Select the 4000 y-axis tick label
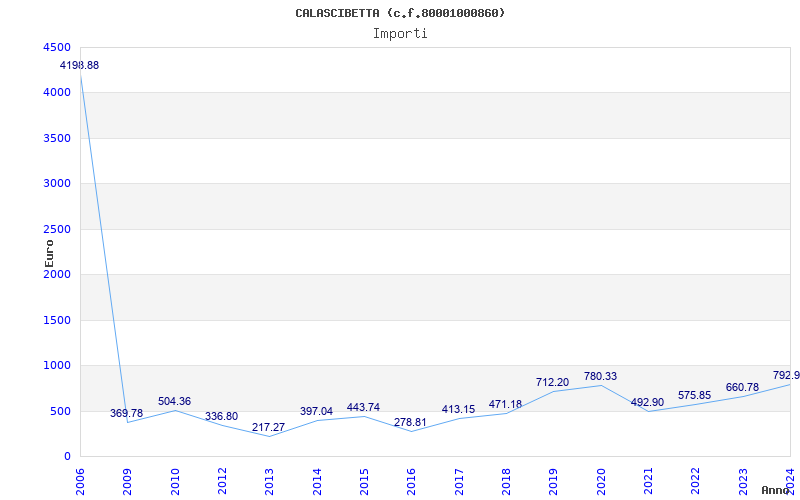 (x=56, y=93)
